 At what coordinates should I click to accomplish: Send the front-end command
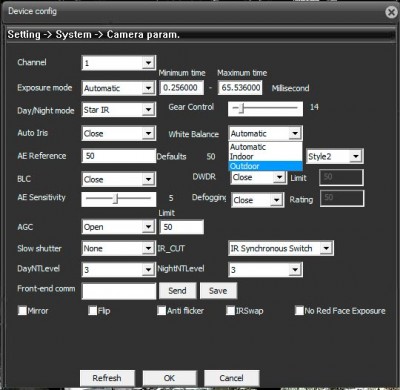click(177, 291)
